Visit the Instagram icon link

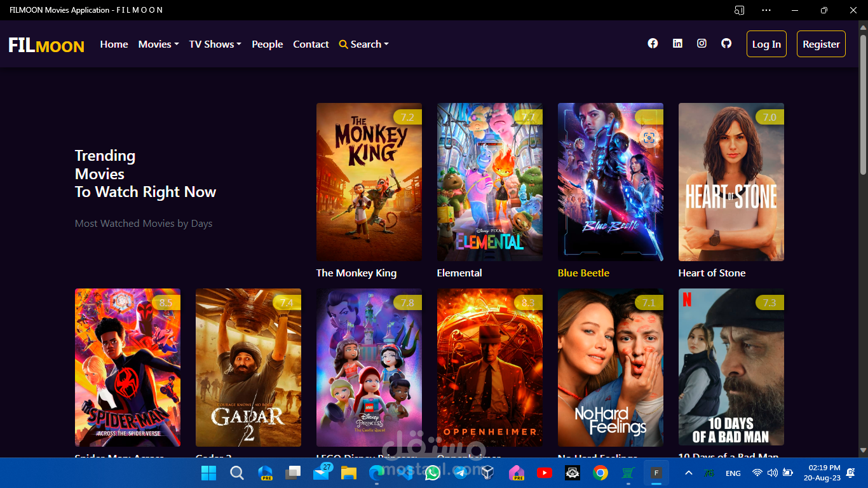click(x=702, y=43)
